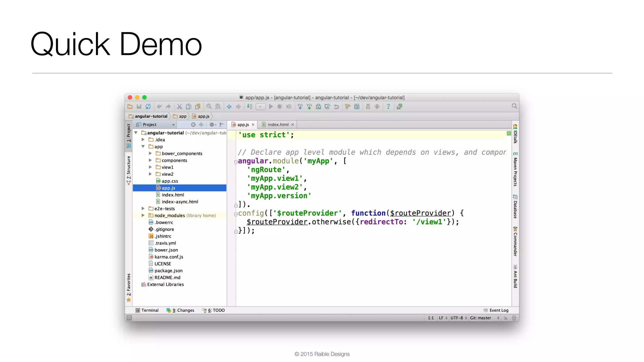Screen dimensions: 644x362
Task: Toggle the Database side panel
Action: click(515, 207)
